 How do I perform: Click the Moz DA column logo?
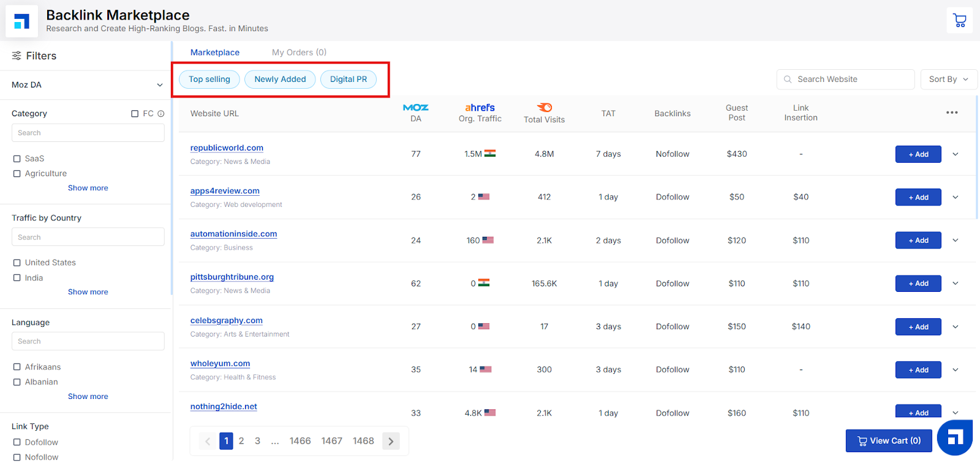(x=416, y=108)
